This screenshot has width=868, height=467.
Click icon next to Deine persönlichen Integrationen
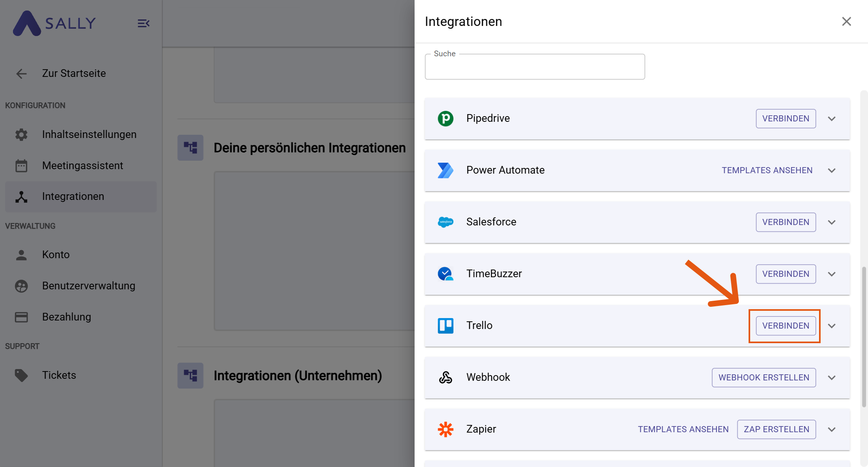190,148
